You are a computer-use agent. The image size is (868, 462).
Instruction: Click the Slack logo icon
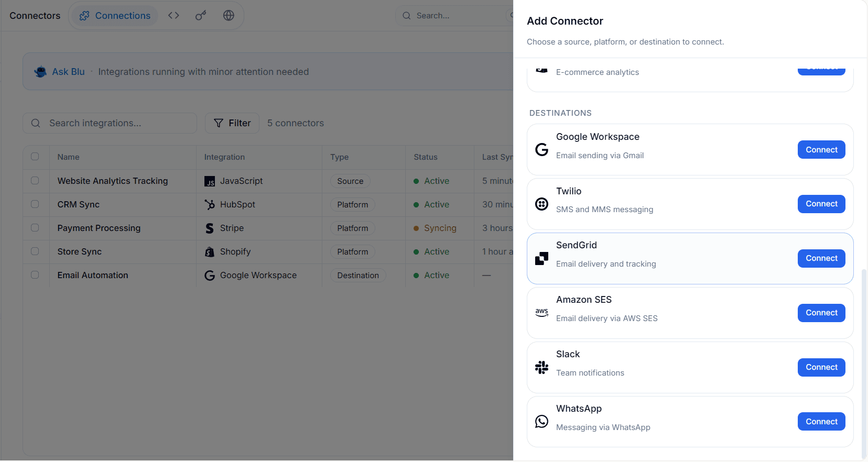pyautogui.click(x=541, y=367)
